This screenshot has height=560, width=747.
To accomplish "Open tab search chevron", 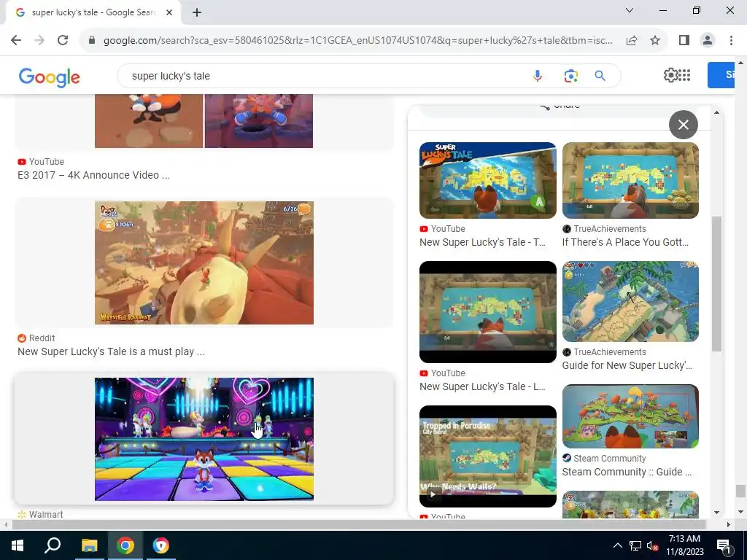I will point(630,10).
